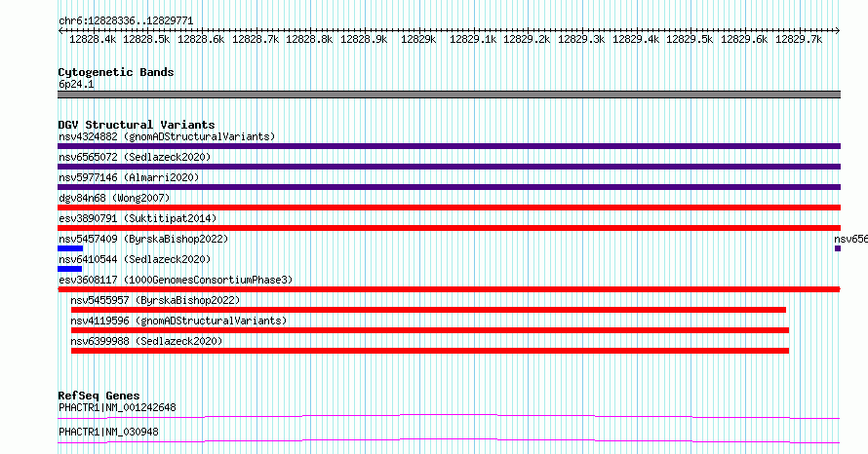
Task: Select the DGV Structural Variants track title
Action: (x=137, y=125)
